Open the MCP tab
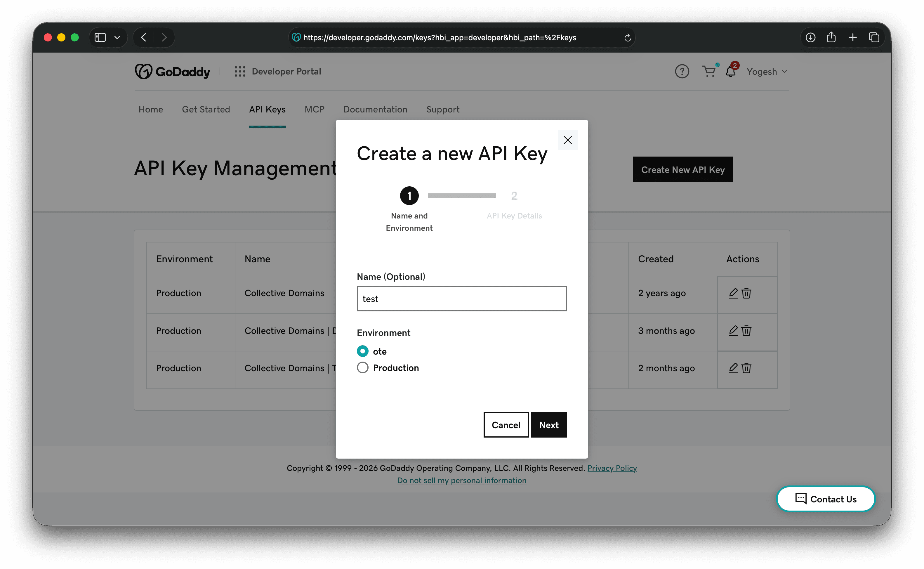The image size is (924, 569). click(x=315, y=110)
